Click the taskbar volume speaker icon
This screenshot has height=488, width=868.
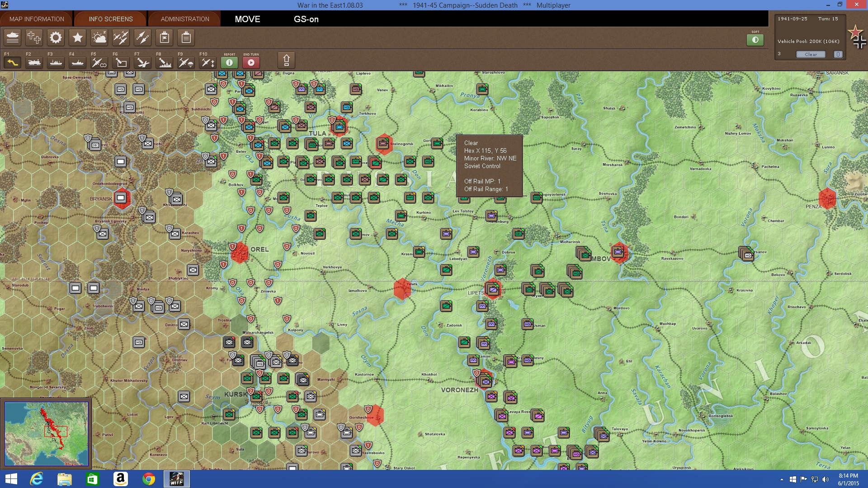tap(826, 479)
